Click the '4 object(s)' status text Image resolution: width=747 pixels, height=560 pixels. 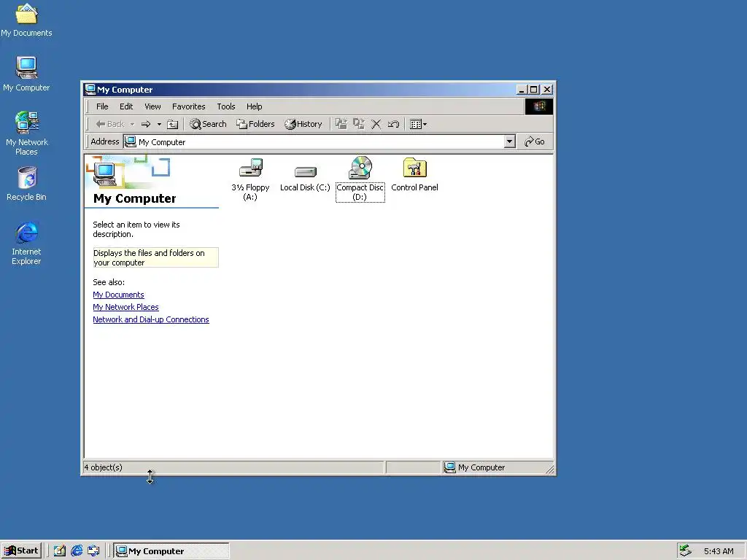coord(104,467)
